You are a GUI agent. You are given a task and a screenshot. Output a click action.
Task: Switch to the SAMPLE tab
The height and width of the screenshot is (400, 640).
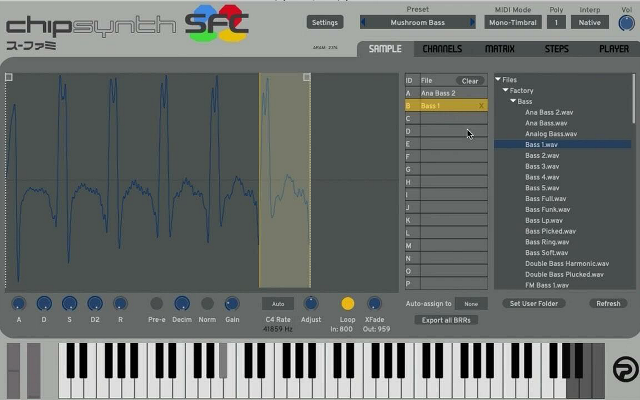point(385,49)
